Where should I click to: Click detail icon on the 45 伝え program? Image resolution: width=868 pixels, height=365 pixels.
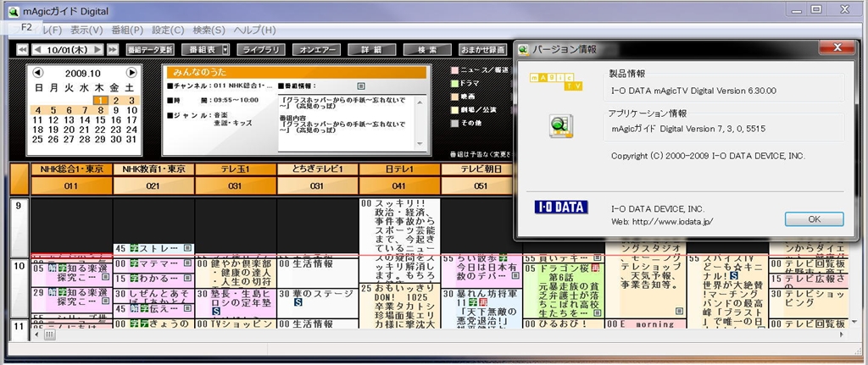coord(187,309)
